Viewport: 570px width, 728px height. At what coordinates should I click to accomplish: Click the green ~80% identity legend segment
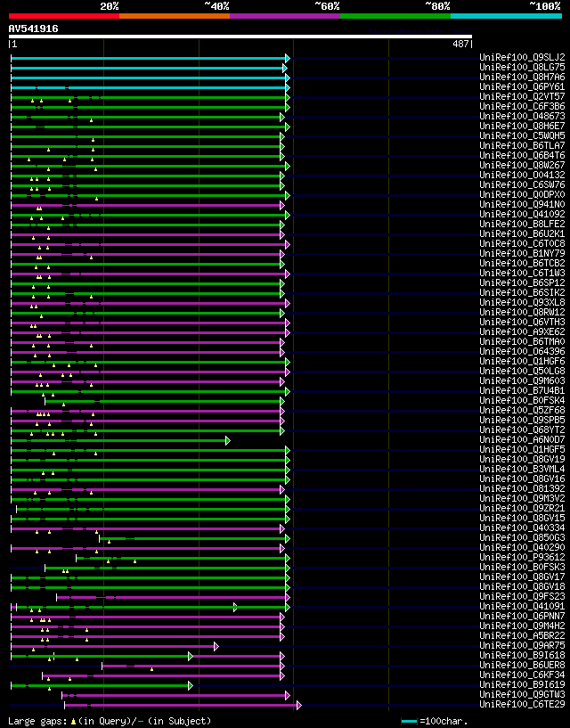pyautogui.click(x=395, y=16)
